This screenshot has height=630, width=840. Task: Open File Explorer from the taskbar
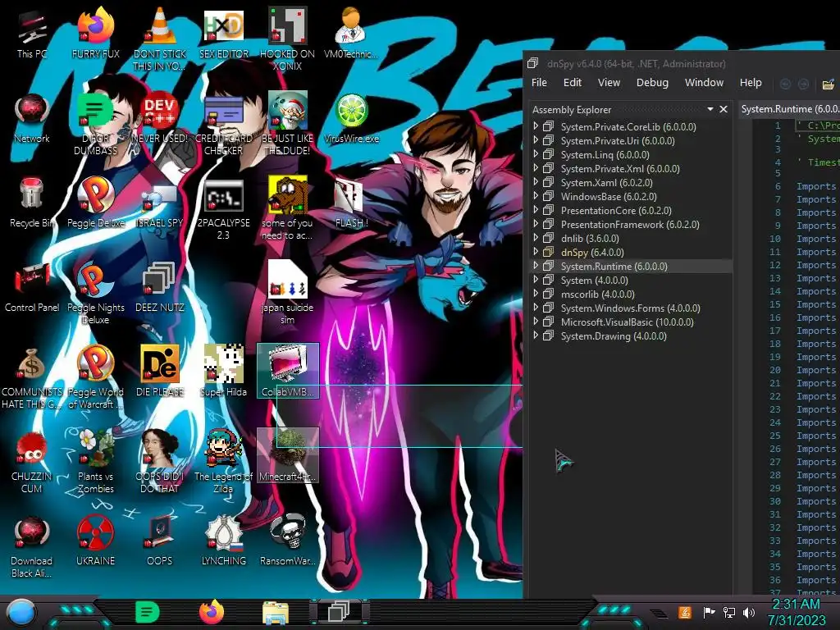(276, 612)
